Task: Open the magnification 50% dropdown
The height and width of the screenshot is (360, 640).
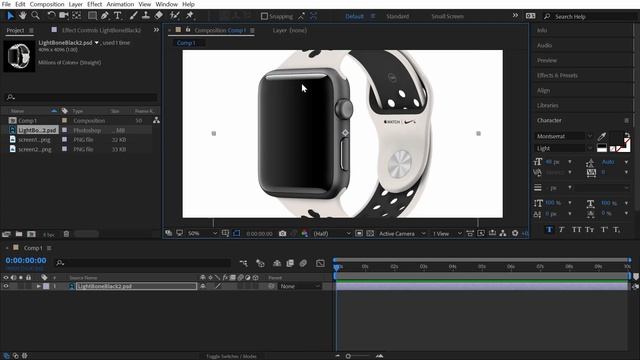Action: (x=202, y=233)
